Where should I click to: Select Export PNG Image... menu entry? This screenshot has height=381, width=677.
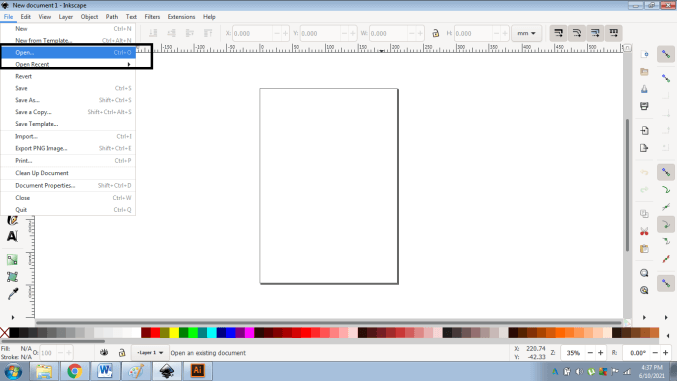pos(68,148)
